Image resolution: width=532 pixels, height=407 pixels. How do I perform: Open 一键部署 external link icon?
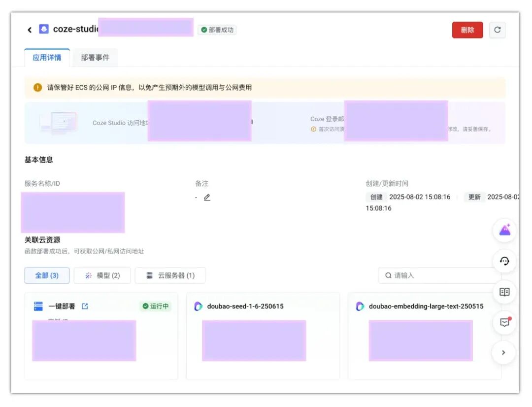click(x=85, y=306)
